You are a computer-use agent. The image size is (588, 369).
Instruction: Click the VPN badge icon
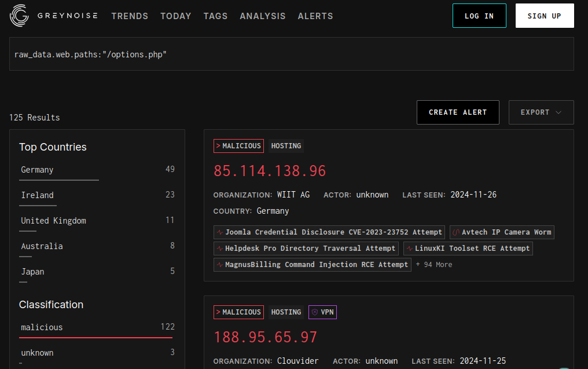(x=315, y=312)
